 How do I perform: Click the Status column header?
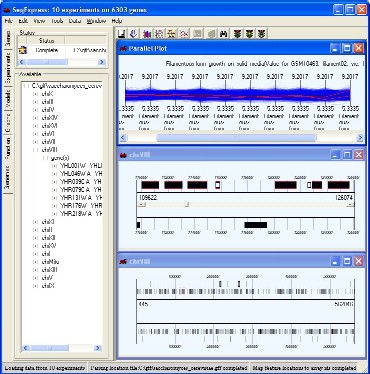[46, 41]
